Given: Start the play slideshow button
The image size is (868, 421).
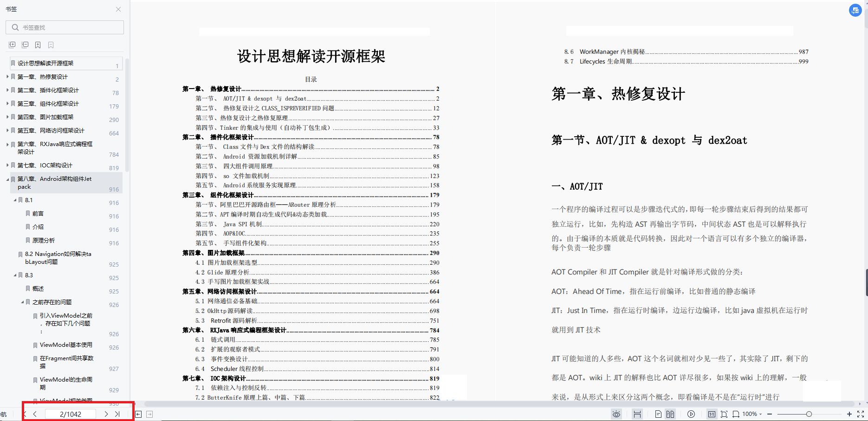Looking at the screenshot, I should tap(691, 414).
